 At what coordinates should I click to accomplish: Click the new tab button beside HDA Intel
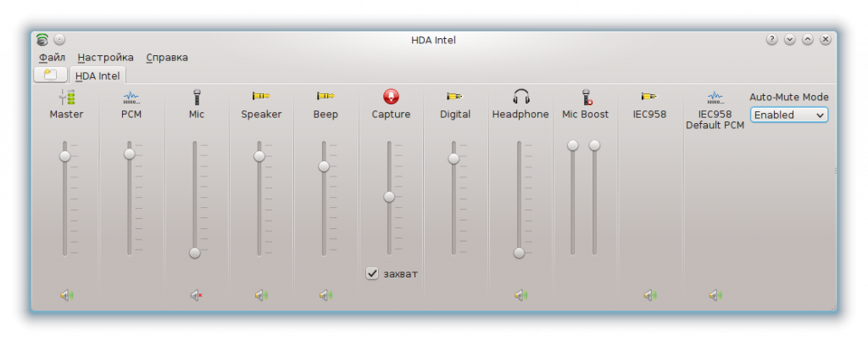coord(50,75)
